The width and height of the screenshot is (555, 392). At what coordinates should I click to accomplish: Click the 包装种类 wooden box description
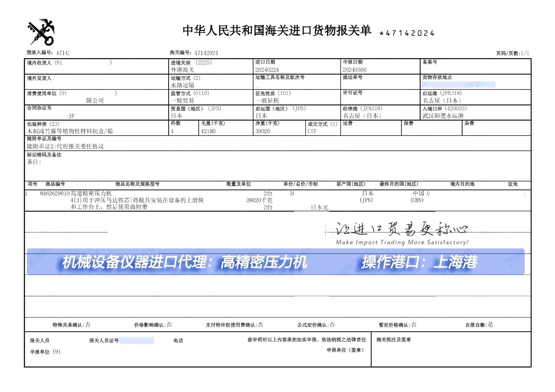coord(70,131)
